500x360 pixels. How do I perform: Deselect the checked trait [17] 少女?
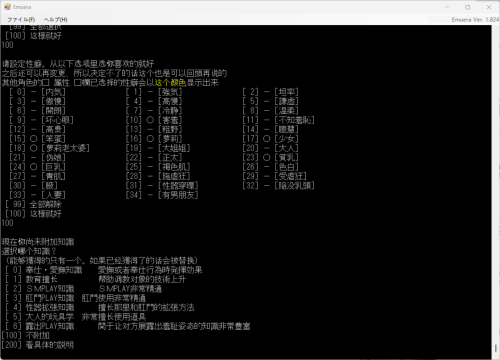(x=270, y=138)
